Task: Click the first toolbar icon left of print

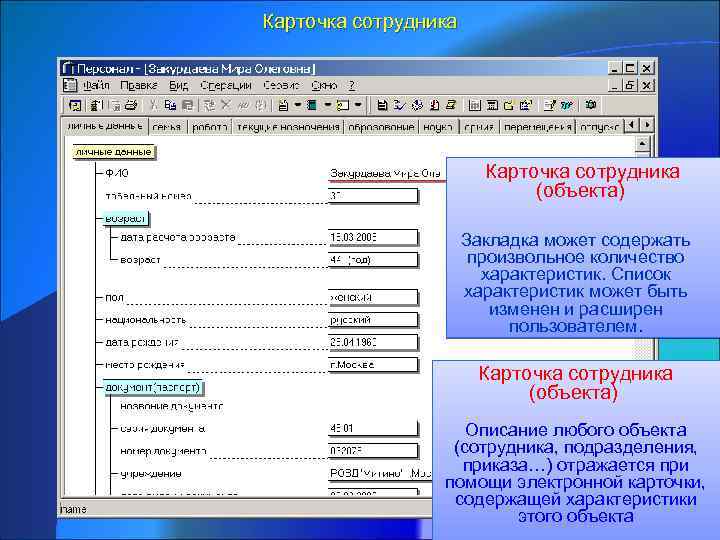Action: (116, 106)
